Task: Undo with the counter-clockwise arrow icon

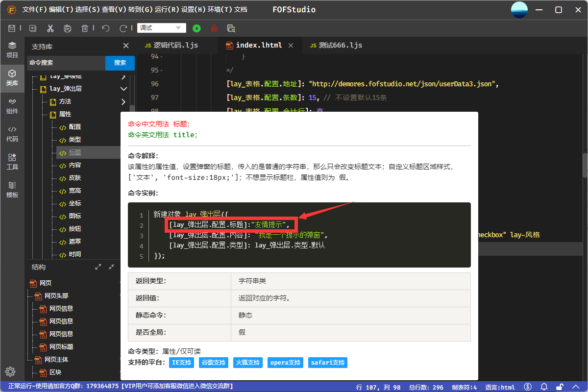Action: pyautogui.click(x=105, y=28)
